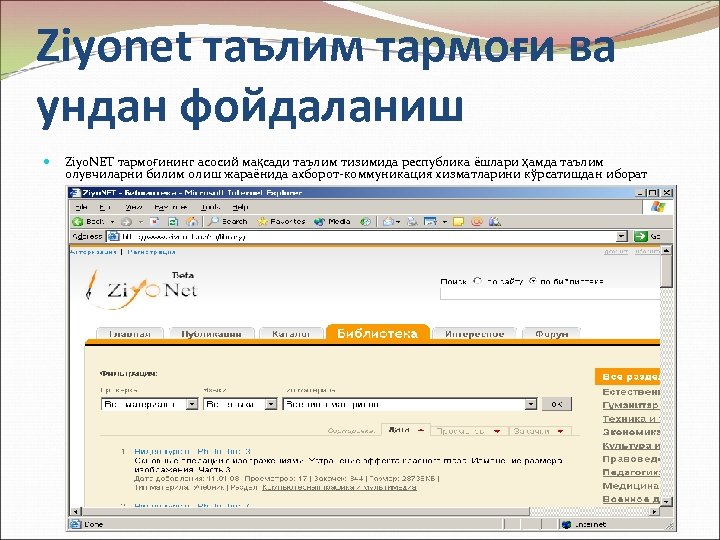The image size is (720, 540).
Task: Click the Print icon in toolbar
Action: pos(412,222)
